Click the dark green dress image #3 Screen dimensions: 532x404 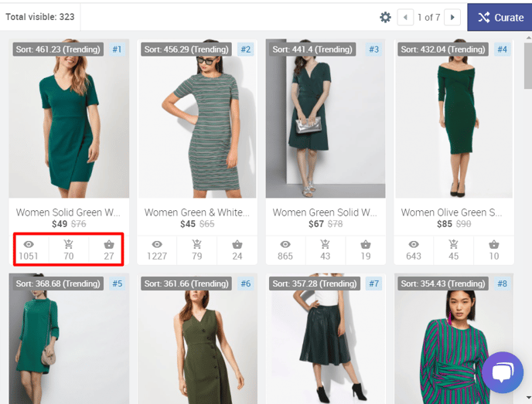pos(326,119)
